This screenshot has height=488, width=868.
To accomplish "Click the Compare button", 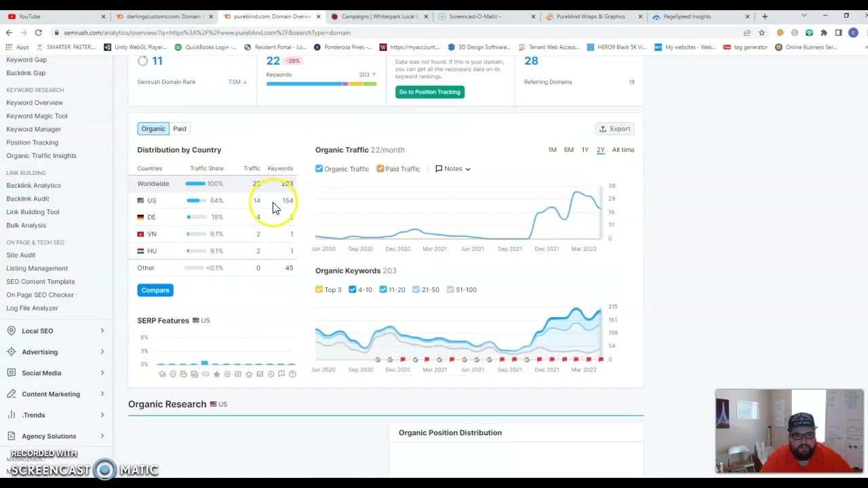I will (155, 290).
